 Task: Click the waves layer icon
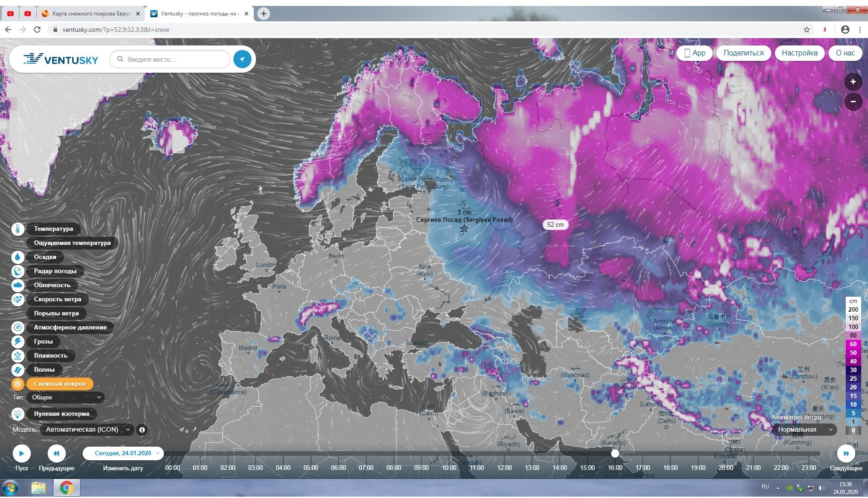coord(18,370)
